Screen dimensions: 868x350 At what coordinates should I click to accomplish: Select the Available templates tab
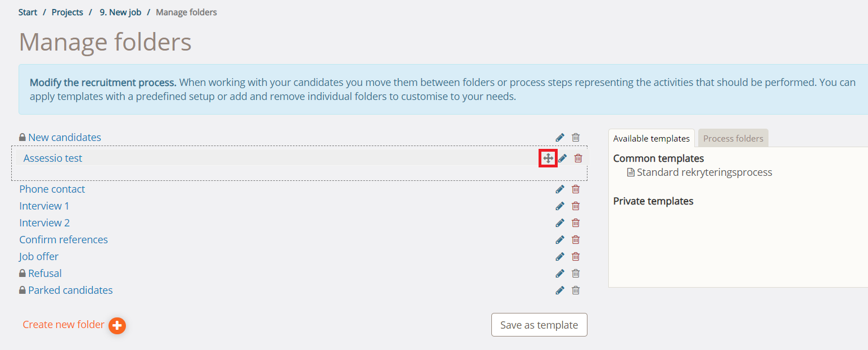pyautogui.click(x=652, y=138)
